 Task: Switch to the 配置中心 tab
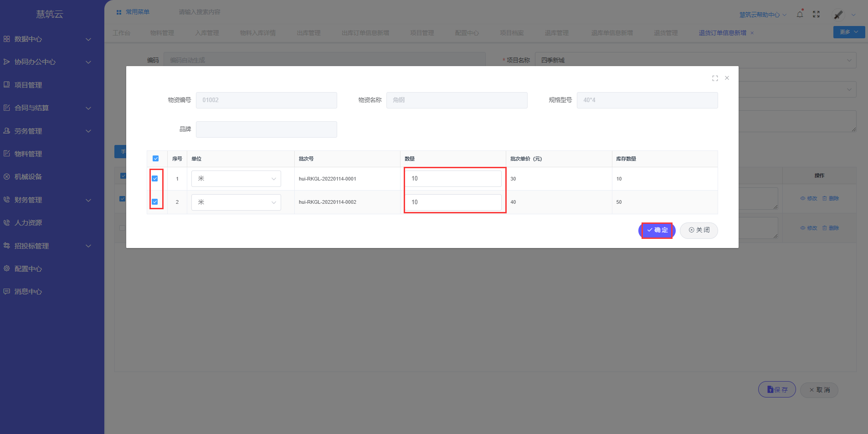tap(467, 33)
